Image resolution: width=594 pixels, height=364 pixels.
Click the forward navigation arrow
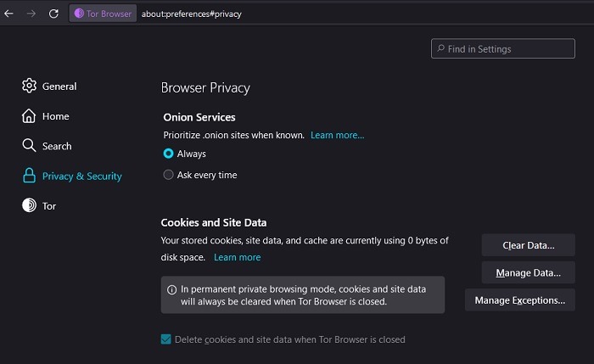click(x=31, y=14)
